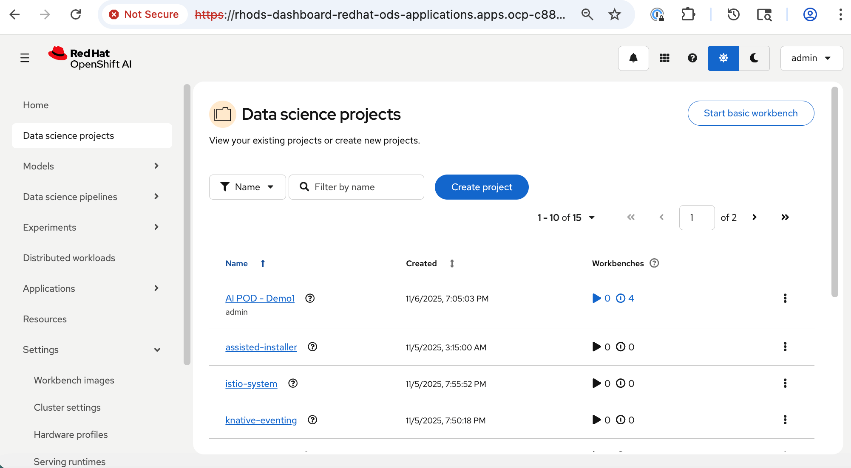
Task: Reload the browser page
Action: (x=75, y=15)
